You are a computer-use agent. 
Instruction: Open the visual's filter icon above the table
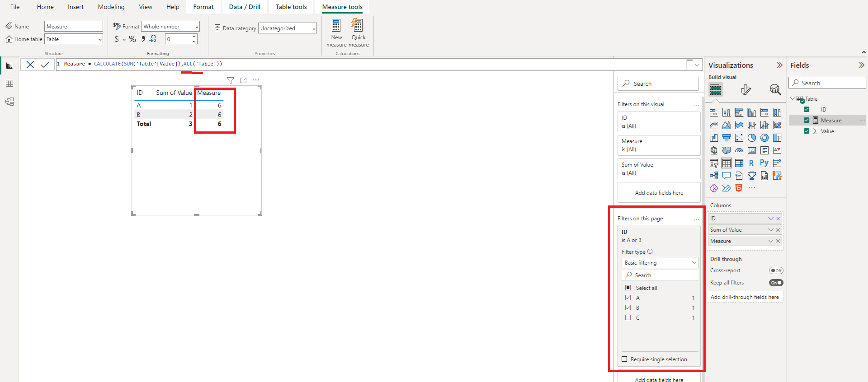click(231, 80)
